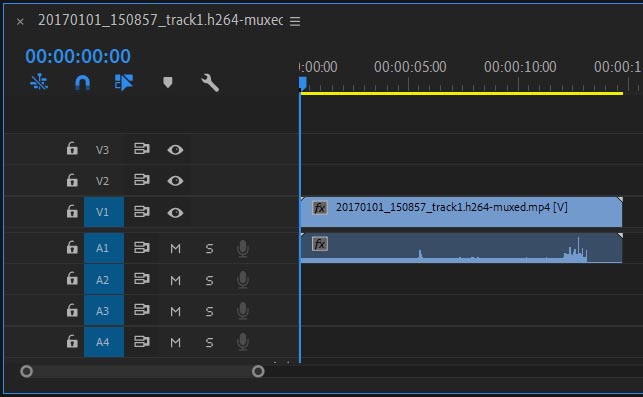Enable voice-over record on A2
643x397 pixels.
point(243,280)
